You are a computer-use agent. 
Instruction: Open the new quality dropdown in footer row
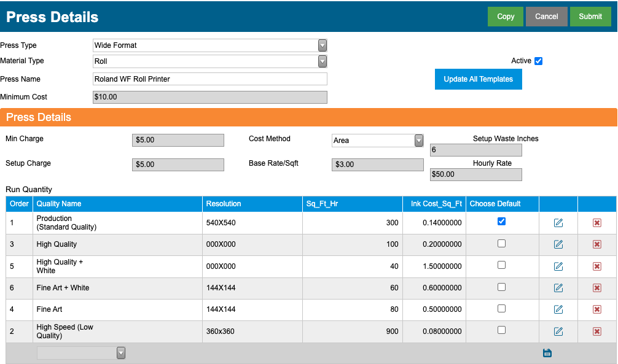tap(81, 353)
